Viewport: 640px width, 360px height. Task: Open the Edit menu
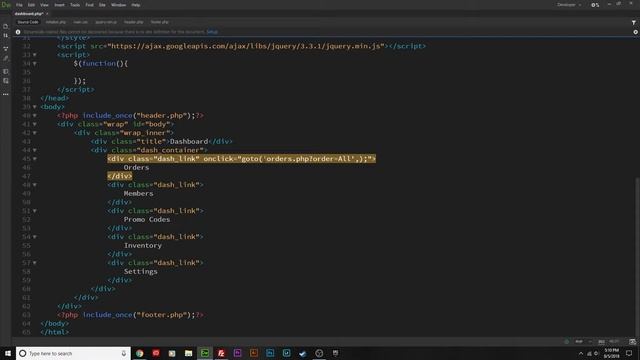[x=31, y=5]
